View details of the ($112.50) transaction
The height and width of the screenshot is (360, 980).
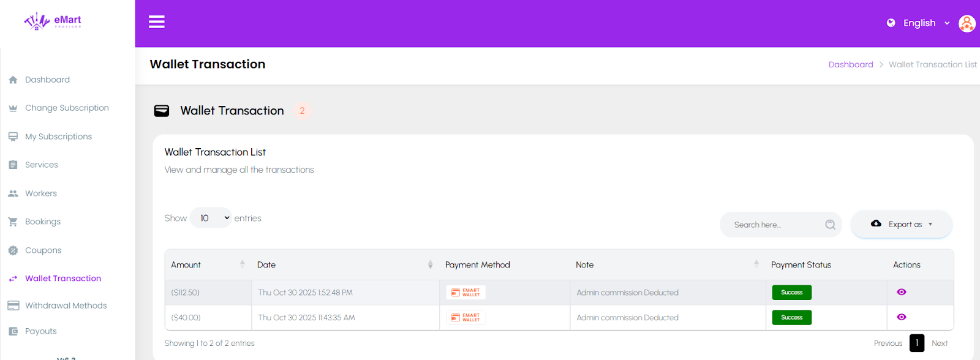click(x=901, y=292)
